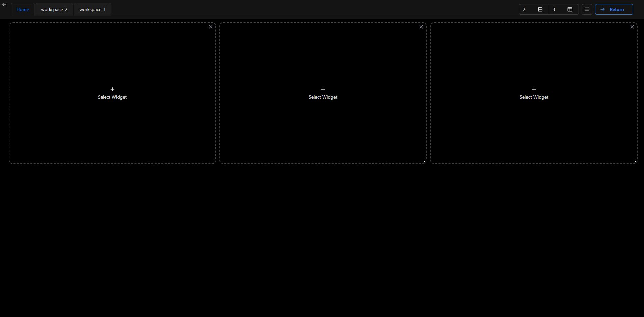Switch to the workspace-1 tab
The image size is (644, 317).
pyautogui.click(x=92, y=9)
